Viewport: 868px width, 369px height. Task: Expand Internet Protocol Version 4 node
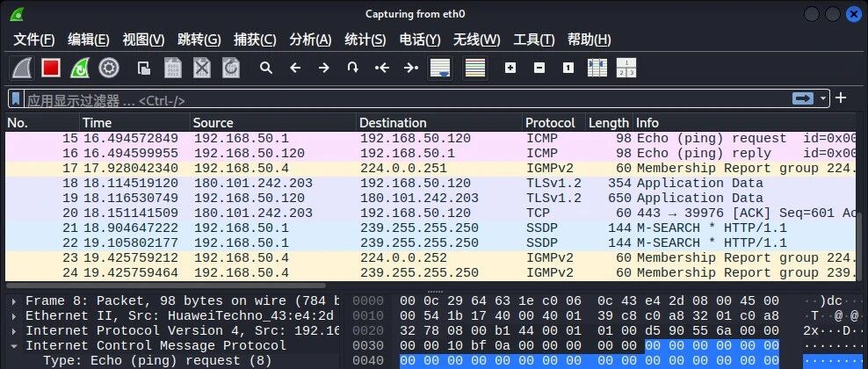pyautogui.click(x=13, y=331)
